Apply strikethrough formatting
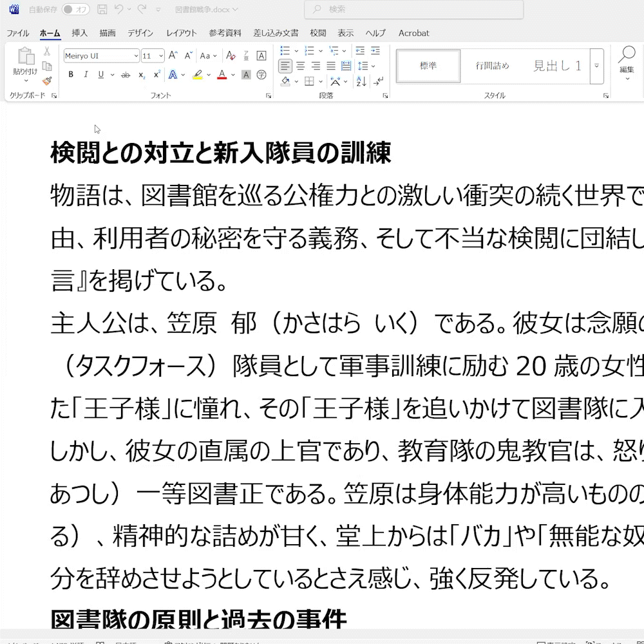Screen dimensions: 644x644 click(x=126, y=75)
